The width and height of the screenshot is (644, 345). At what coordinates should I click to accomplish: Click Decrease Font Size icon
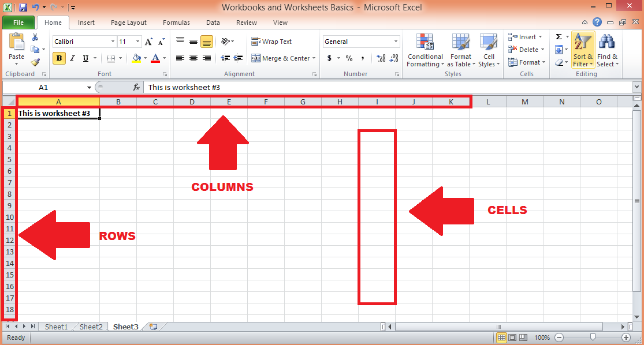(161, 42)
